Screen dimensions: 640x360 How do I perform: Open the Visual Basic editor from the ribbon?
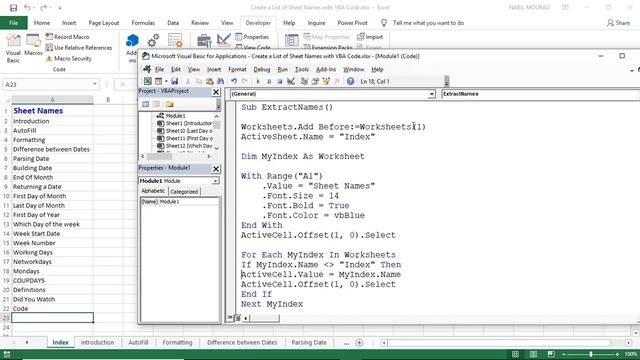(x=13, y=49)
